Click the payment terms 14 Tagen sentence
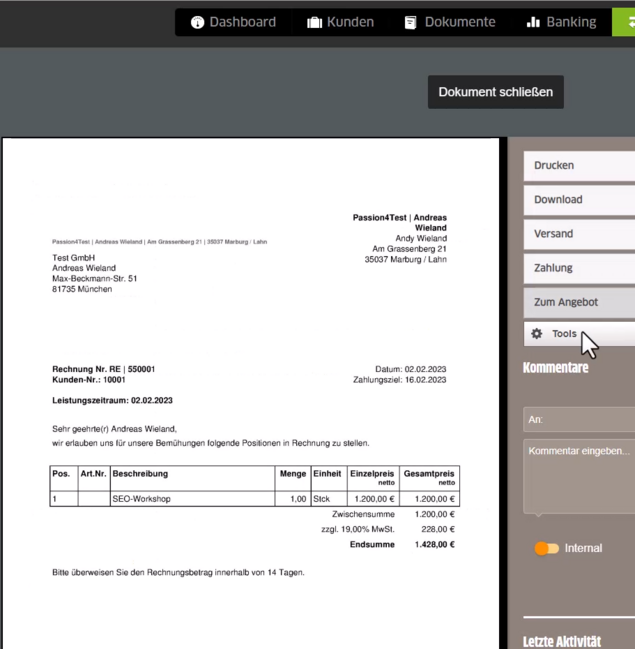 point(178,573)
